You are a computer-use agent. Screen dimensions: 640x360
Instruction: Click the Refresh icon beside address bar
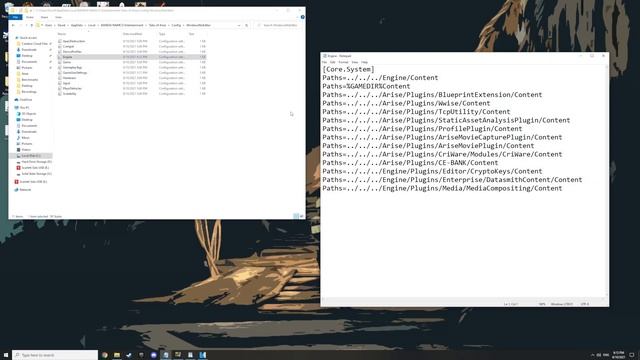coord(247,25)
